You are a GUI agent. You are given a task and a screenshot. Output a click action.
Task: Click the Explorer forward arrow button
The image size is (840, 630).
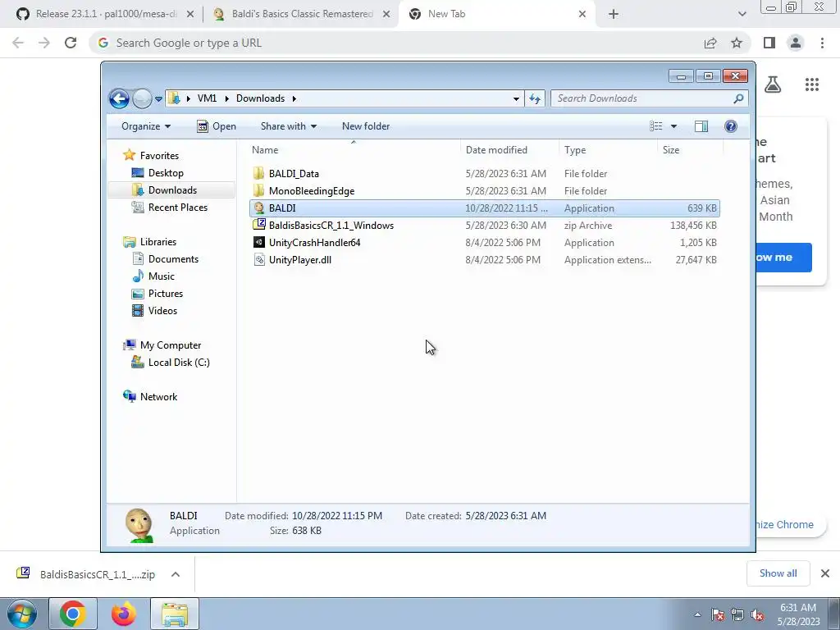click(142, 98)
